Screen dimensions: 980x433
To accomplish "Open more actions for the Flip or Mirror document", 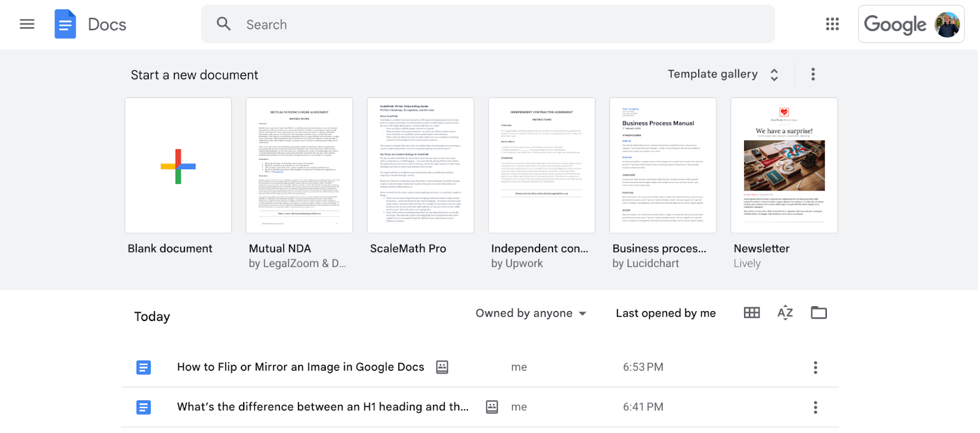I will click(815, 367).
